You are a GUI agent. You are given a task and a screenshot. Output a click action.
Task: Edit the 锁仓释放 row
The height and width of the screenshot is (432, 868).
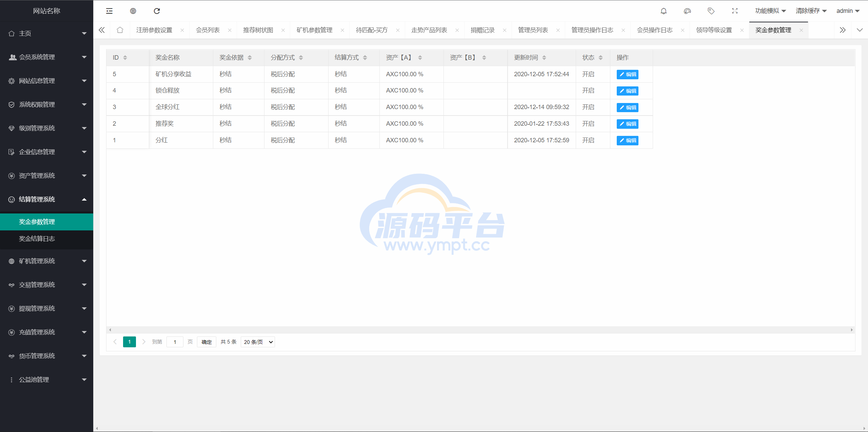pyautogui.click(x=627, y=91)
